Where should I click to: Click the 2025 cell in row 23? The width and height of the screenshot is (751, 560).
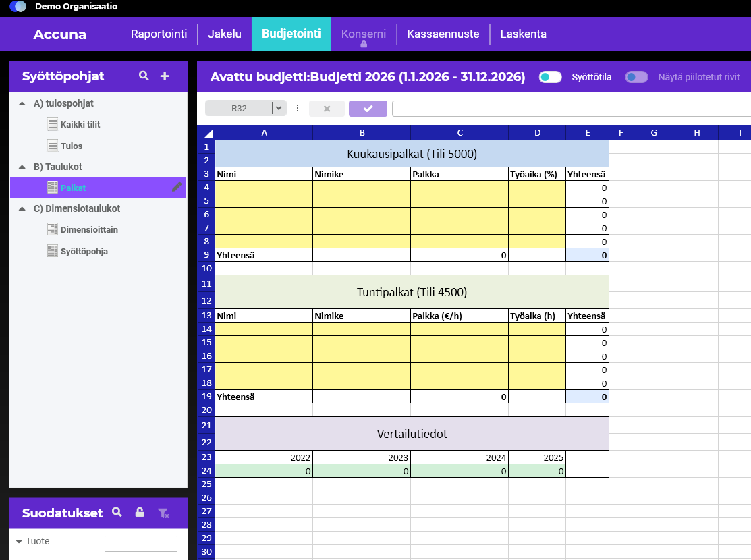point(537,457)
